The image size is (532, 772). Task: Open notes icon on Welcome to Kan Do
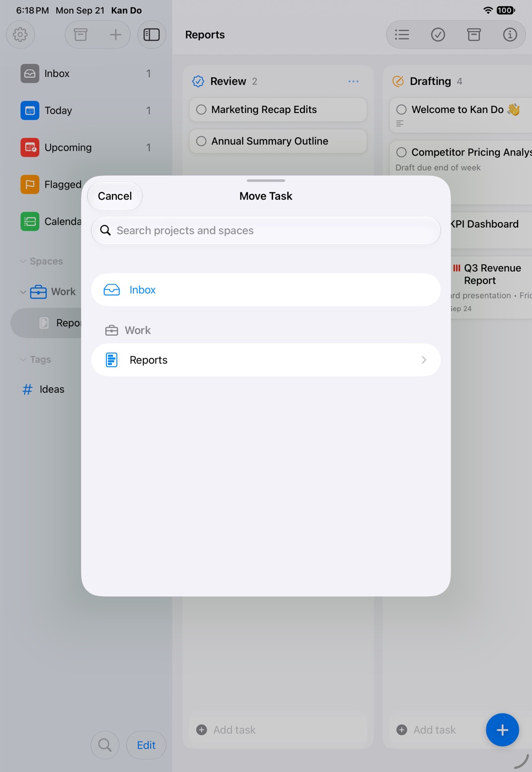click(x=400, y=124)
